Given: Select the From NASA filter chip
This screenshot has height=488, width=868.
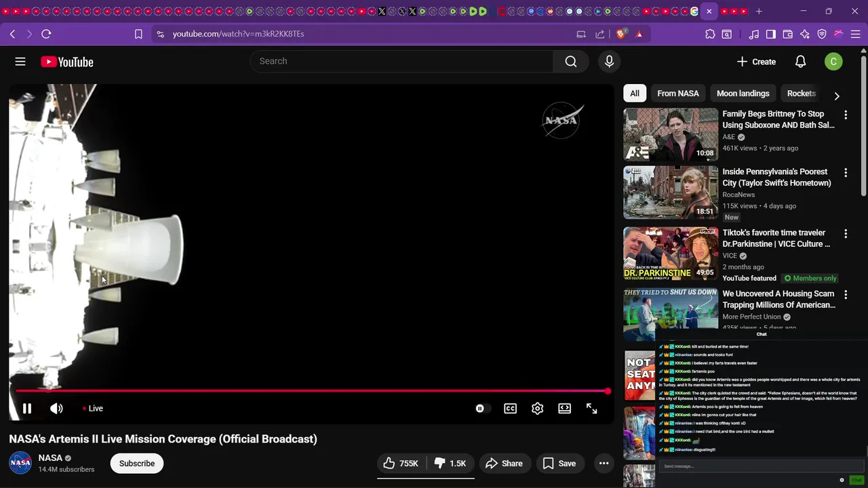Looking at the screenshot, I should [x=677, y=94].
